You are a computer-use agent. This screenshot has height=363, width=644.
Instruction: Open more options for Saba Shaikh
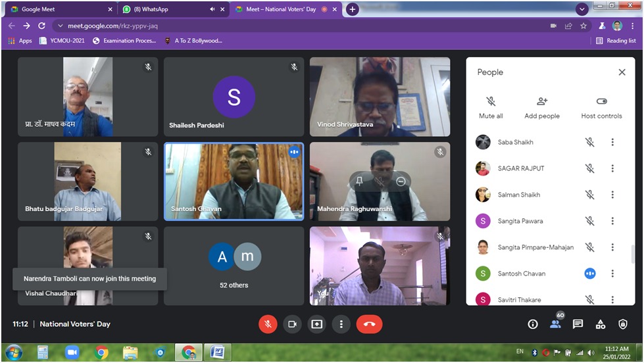[612, 142]
